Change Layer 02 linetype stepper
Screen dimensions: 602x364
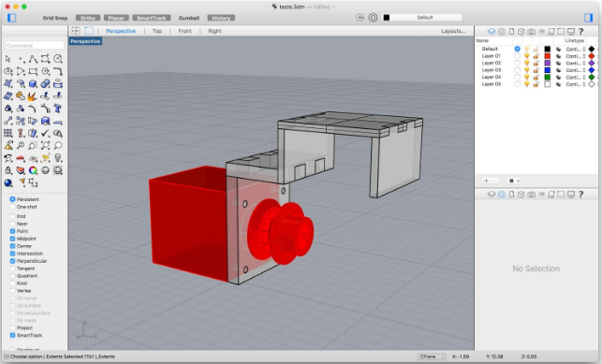pos(584,63)
